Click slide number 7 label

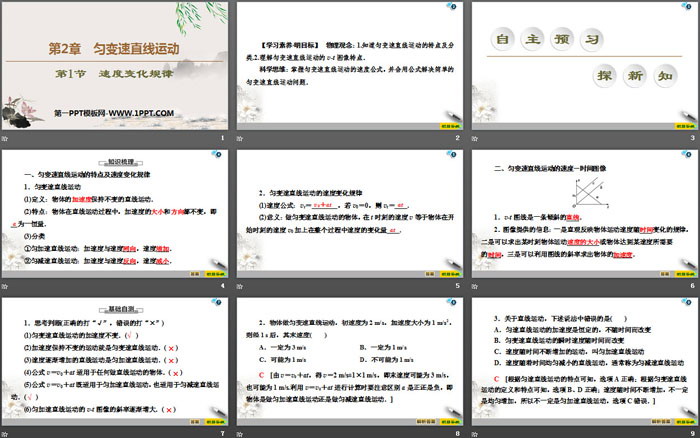tap(223, 434)
